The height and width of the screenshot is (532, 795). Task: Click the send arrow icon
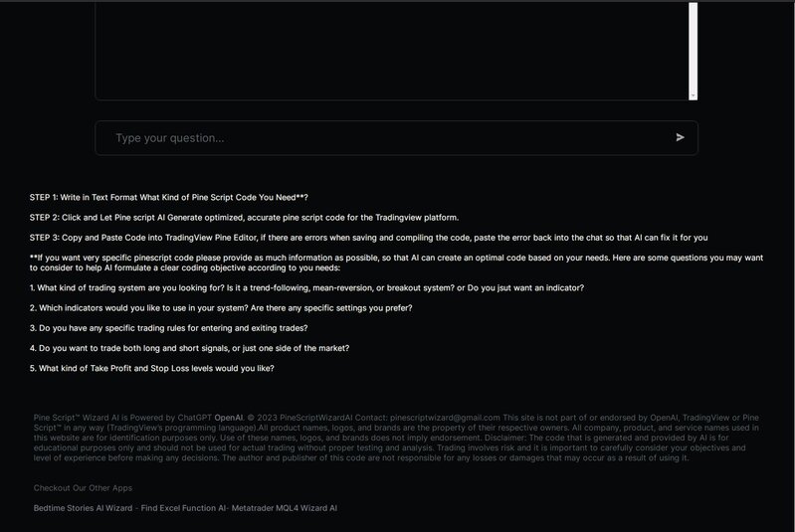point(680,137)
